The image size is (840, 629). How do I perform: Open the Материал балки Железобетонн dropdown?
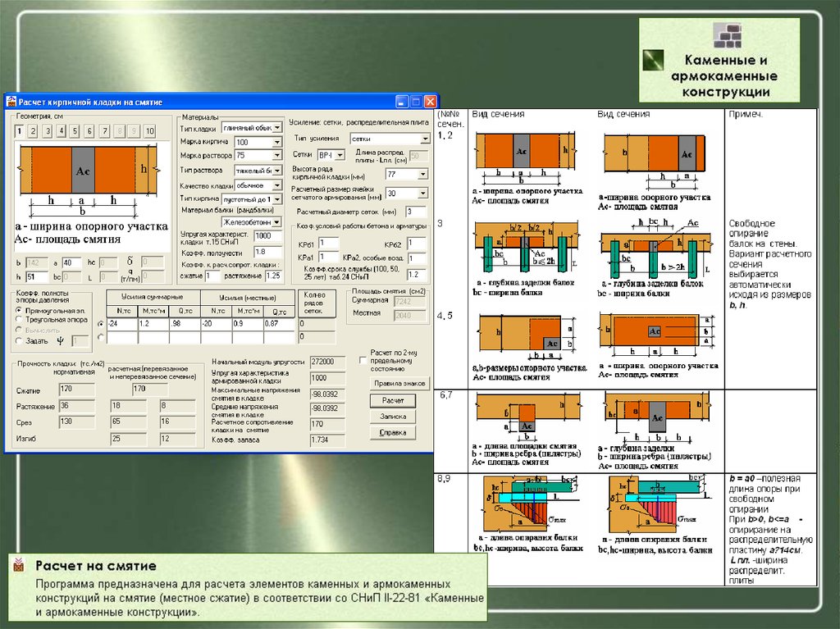[277, 221]
